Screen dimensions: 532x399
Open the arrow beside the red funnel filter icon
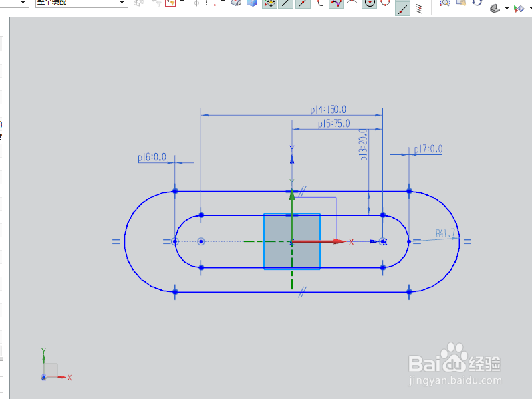(x=182, y=2)
